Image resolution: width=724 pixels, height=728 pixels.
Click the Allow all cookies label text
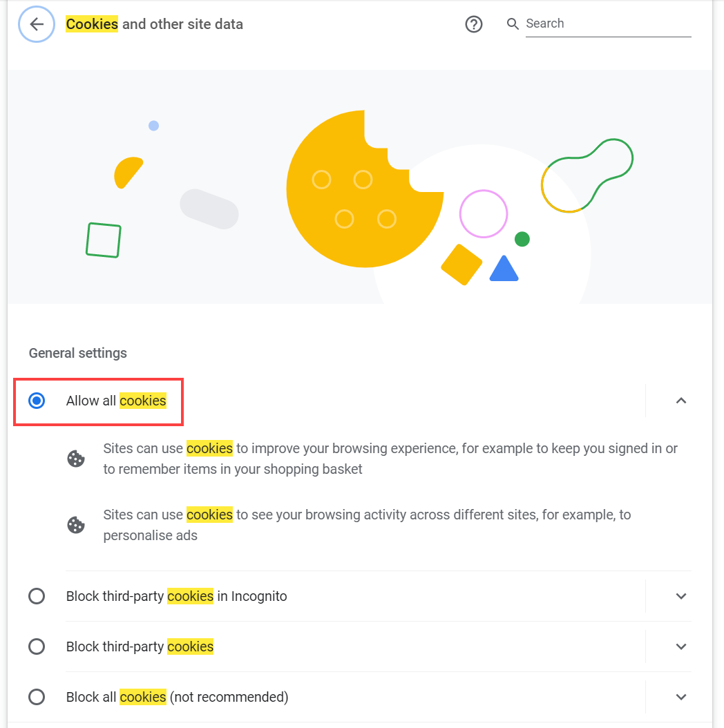point(116,401)
